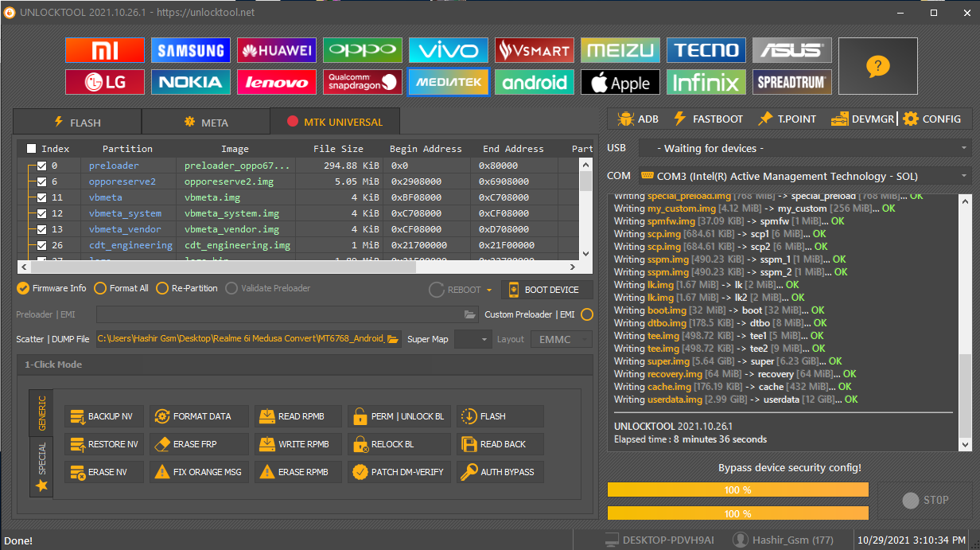Select the Lenovo brand icon

(x=277, y=82)
